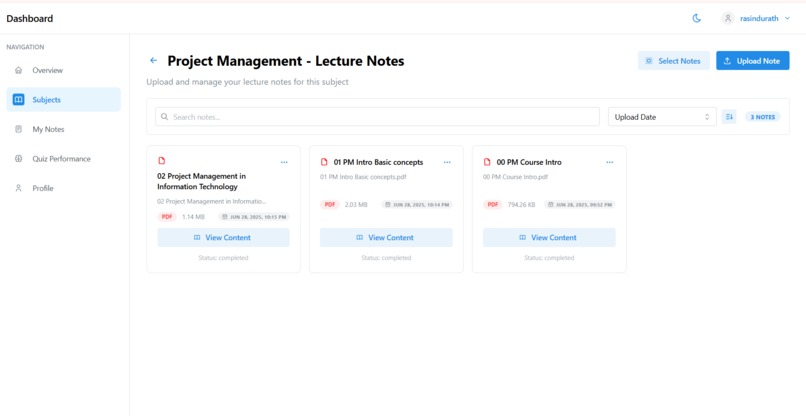The image size is (806, 416).
Task: View Content of 01 PM Intro Basic concepts
Action: point(386,238)
